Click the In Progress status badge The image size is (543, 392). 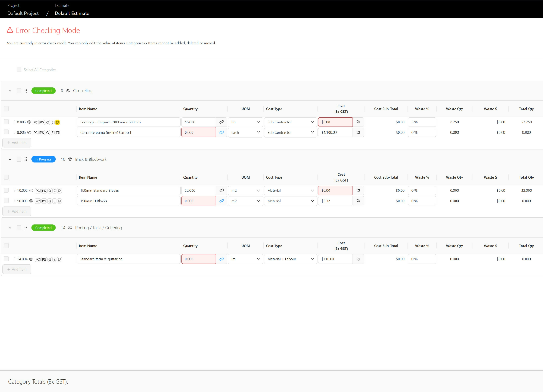[x=43, y=159]
